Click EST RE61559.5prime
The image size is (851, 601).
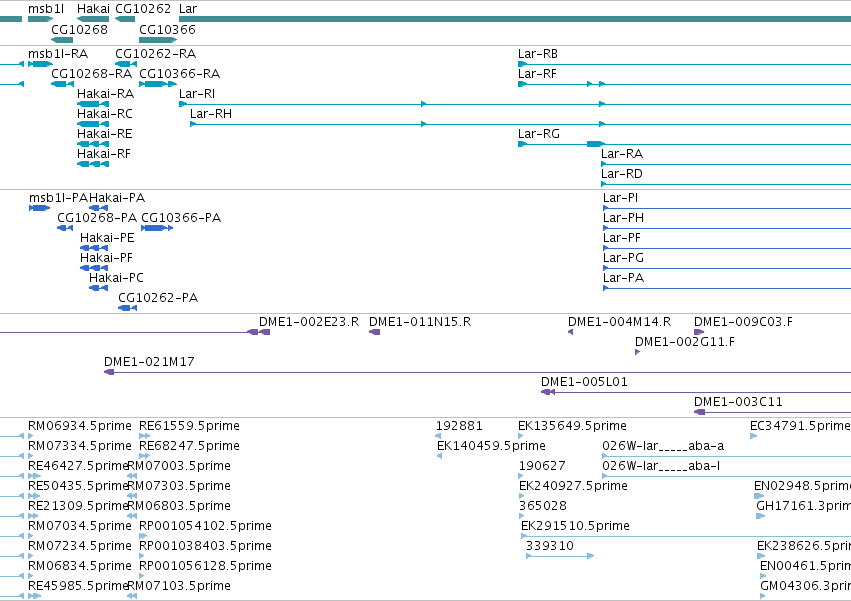coord(189,427)
